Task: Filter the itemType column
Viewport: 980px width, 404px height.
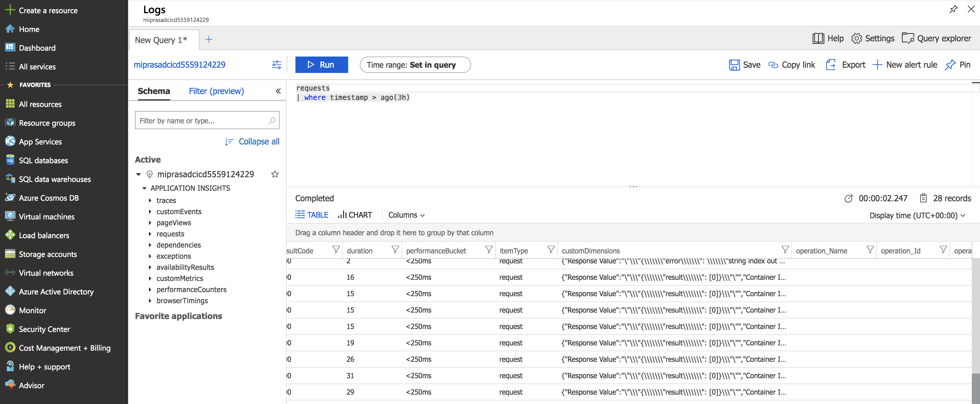Action: tap(550, 250)
